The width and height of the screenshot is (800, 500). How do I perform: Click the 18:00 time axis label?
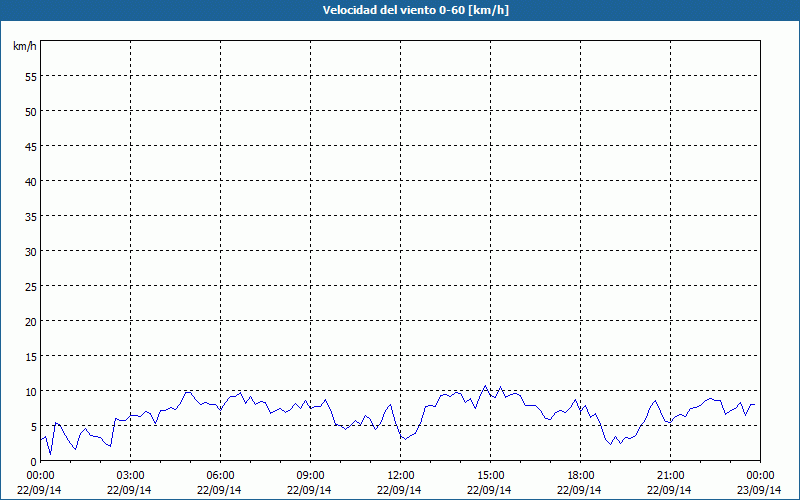pyautogui.click(x=581, y=476)
